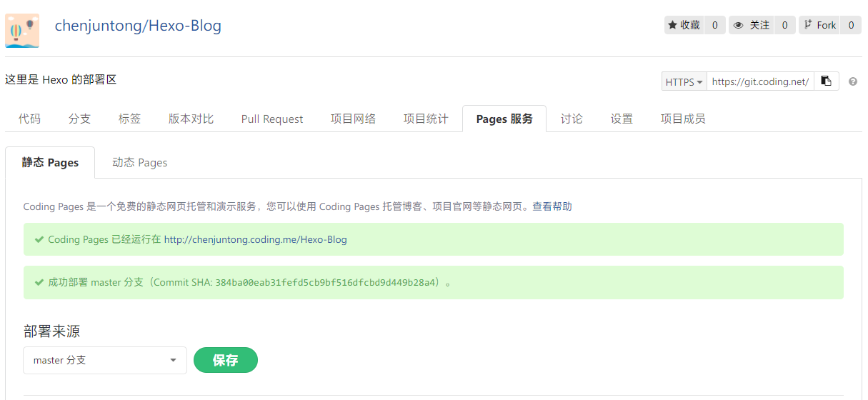
Task: Open the 设置 tab
Action: (x=622, y=119)
